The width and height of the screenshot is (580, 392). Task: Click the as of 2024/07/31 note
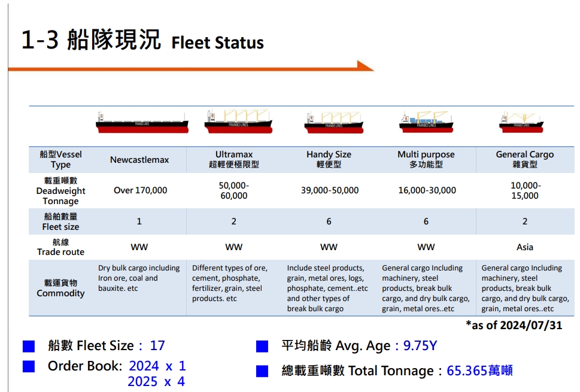tap(514, 326)
